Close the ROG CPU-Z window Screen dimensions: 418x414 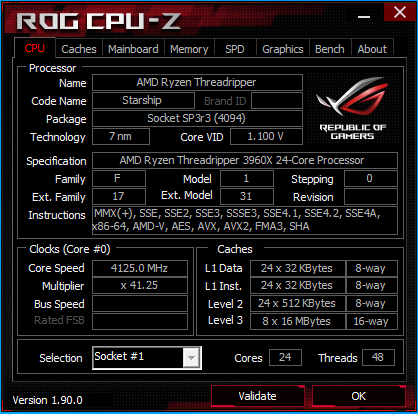pyautogui.click(x=399, y=13)
